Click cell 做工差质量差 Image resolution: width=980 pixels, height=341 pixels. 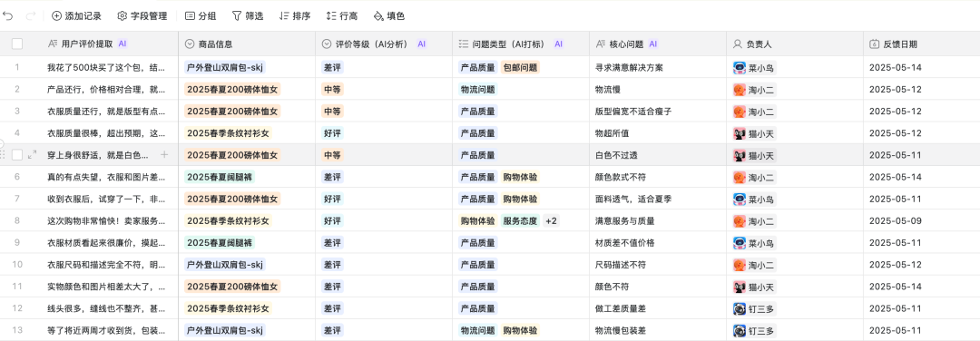pyautogui.click(x=621, y=308)
